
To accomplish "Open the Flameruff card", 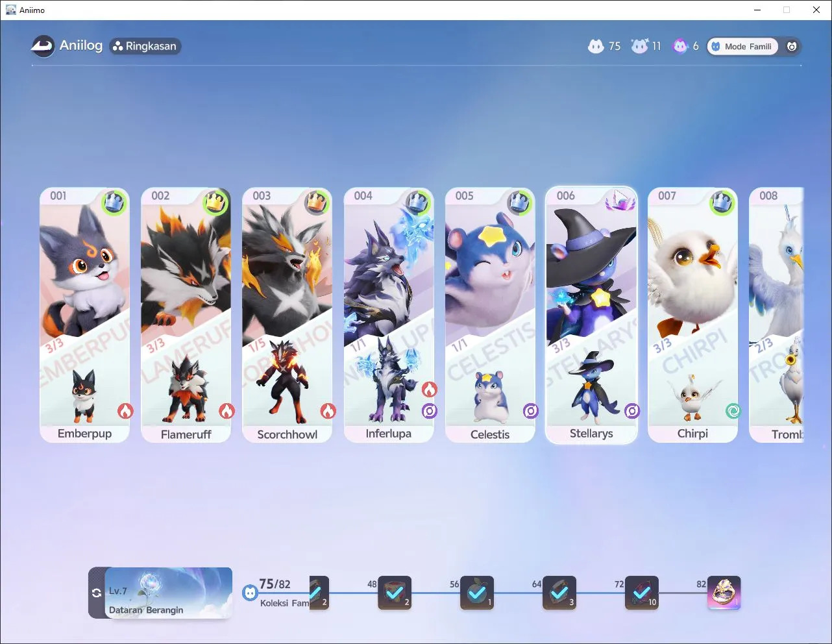I will (x=186, y=316).
